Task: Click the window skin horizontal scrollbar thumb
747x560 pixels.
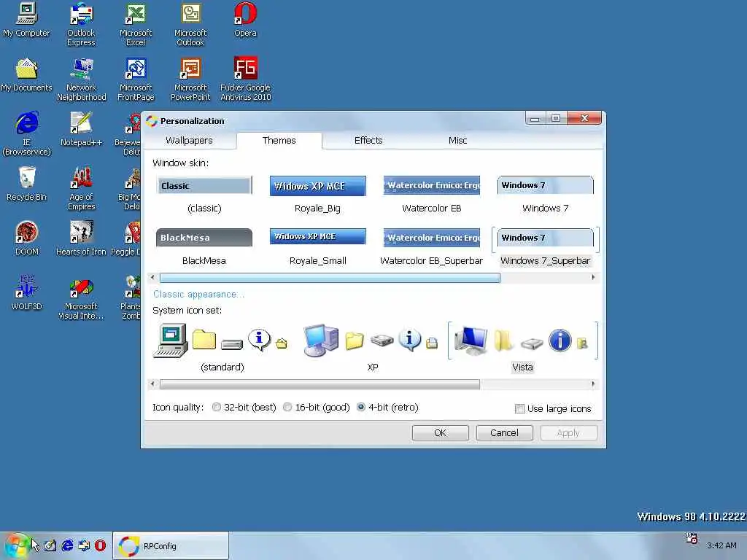Action: point(330,278)
